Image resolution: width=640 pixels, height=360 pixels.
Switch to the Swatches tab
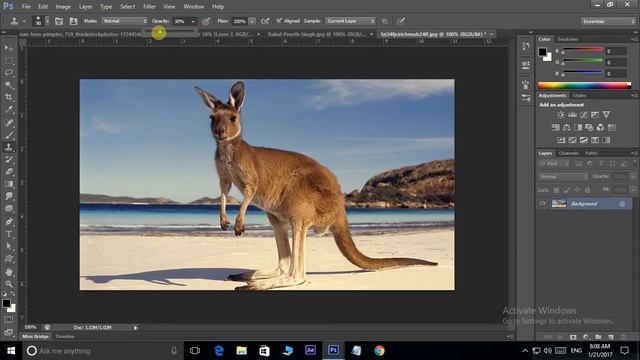(567, 39)
